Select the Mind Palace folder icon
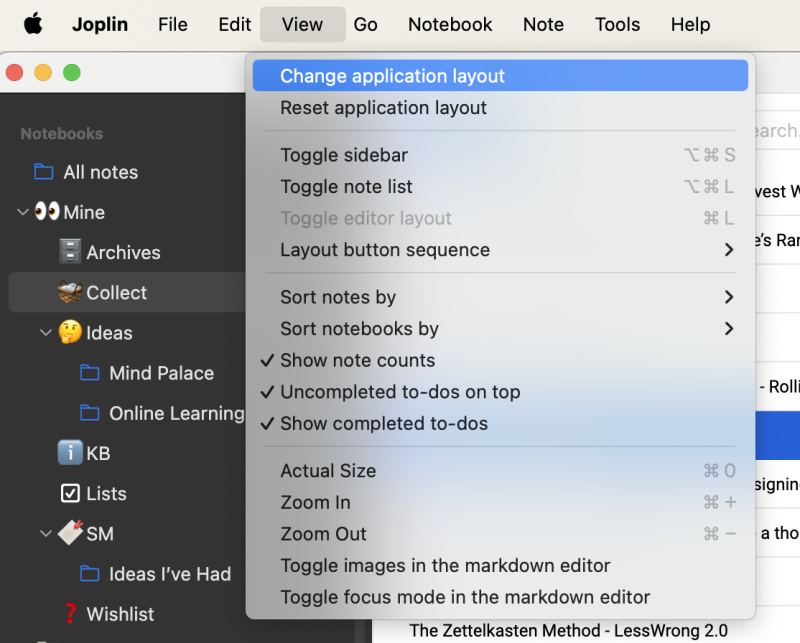The width and height of the screenshot is (800, 643). click(92, 373)
